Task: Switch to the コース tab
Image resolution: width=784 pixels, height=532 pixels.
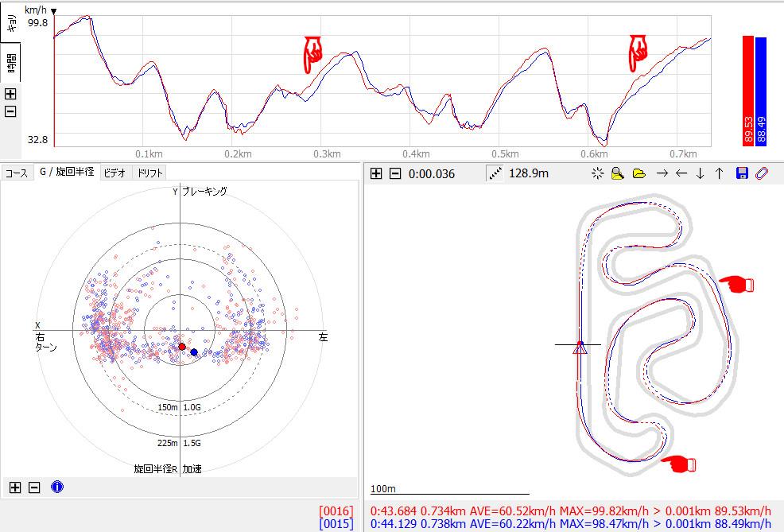Action: (17, 173)
